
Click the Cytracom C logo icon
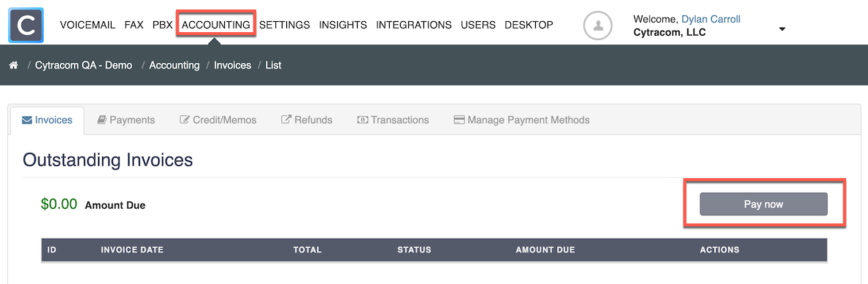pyautogui.click(x=26, y=25)
